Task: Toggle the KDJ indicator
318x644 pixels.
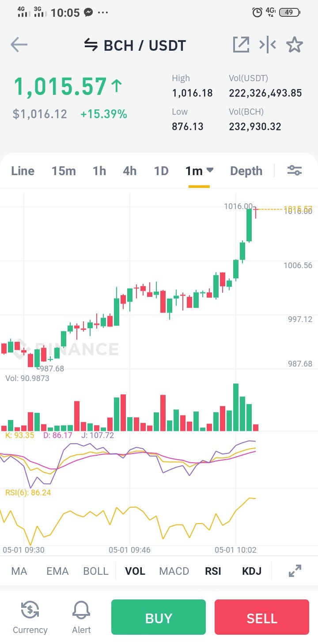Action: pyautogui.click(x=252, y=571)
